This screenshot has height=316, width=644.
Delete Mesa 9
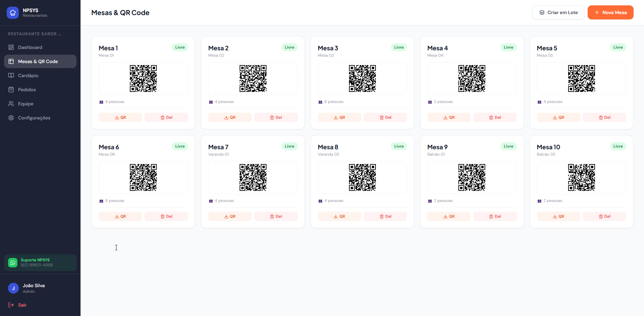pos(495,216)
